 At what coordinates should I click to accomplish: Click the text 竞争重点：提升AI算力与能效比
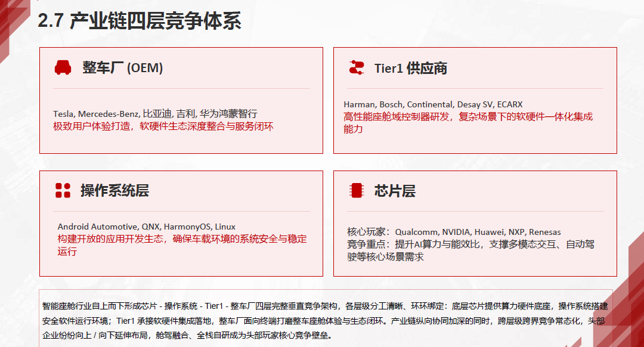[413, 244]
